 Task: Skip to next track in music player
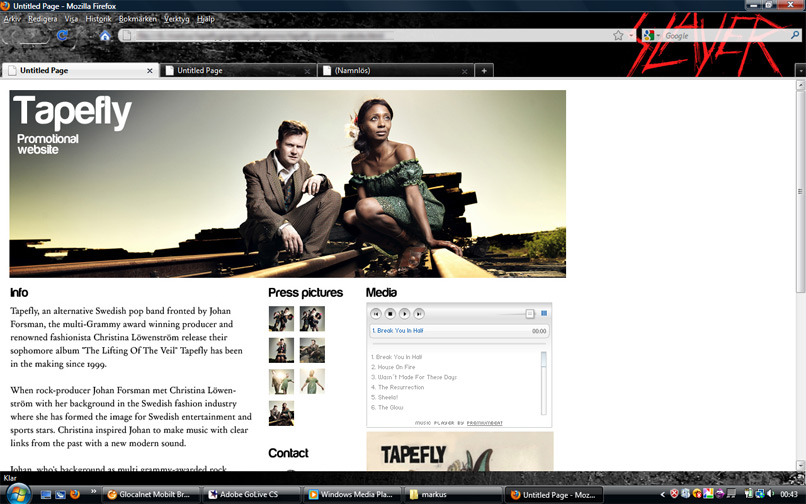[x=419, y=313]
